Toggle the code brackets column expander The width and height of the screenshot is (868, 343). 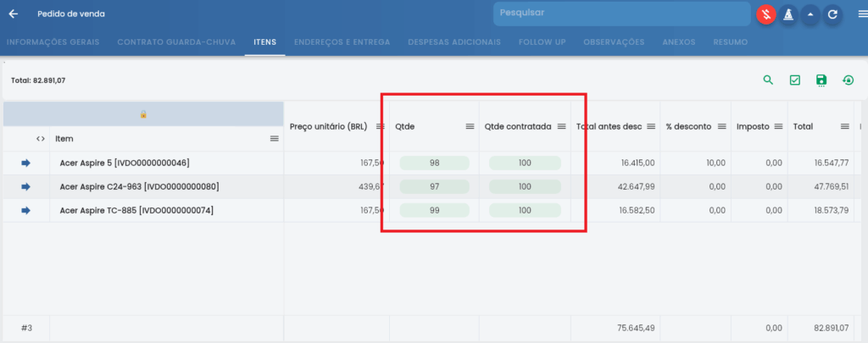tap(40, 138)
